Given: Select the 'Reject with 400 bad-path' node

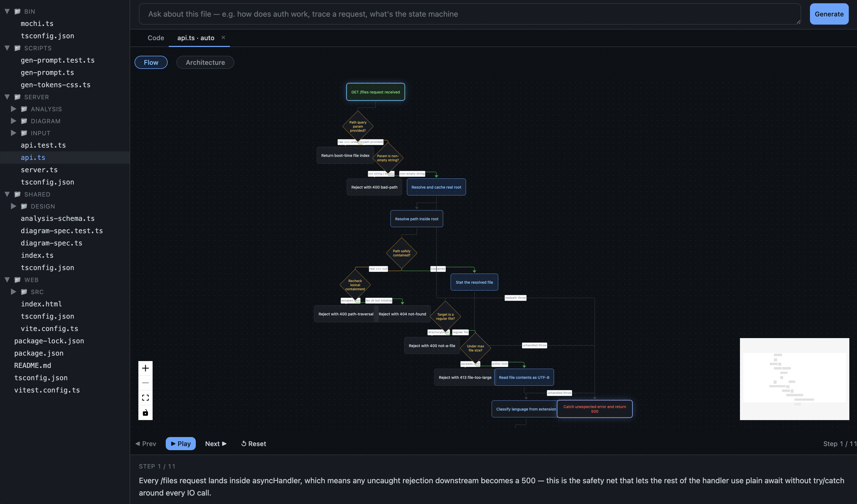Looking at the screenshot, I should (374, 187).
